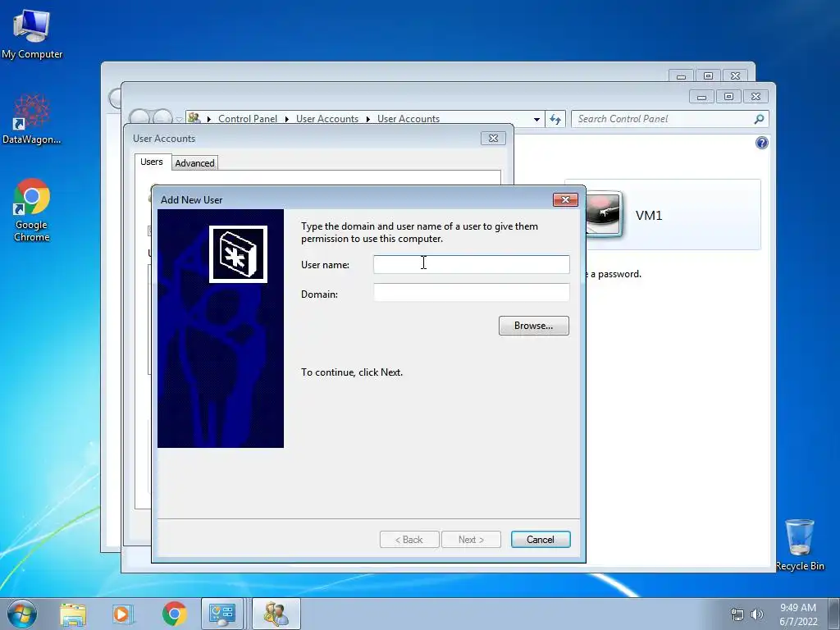
Task: Click the VM1 account picture
Action: pos(604,214)
